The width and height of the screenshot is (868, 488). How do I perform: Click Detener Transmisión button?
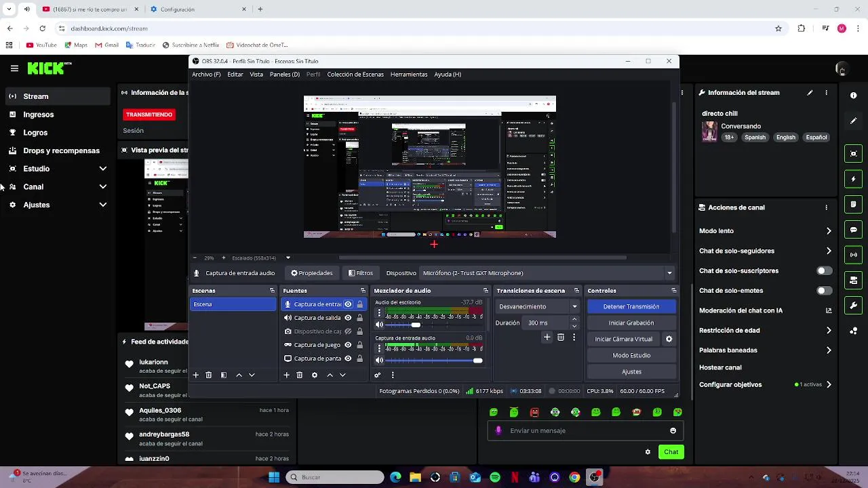pos(631,306)
